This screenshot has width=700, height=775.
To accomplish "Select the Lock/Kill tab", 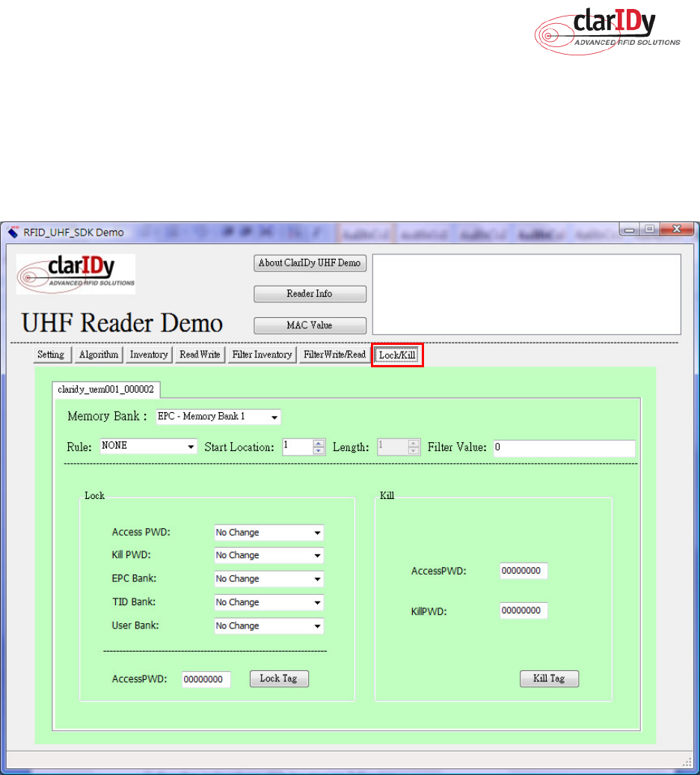I will (397, 355).
